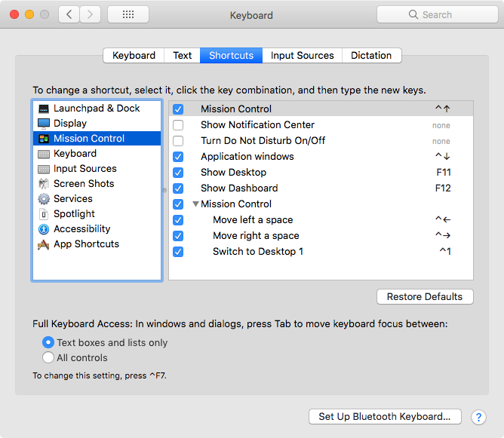Click the Restore Defaults button
The image size is (504, 438).
tap(425, 297)
